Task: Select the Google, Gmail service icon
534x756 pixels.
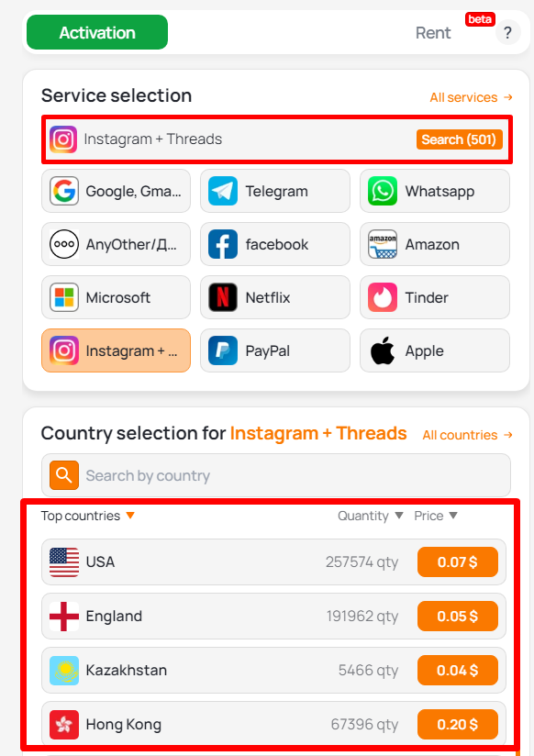Action: pyautogui.click(x=64, y=191)
